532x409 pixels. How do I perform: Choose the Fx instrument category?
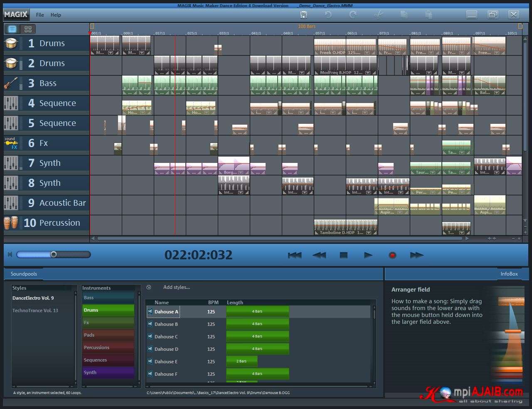(108, 323)
